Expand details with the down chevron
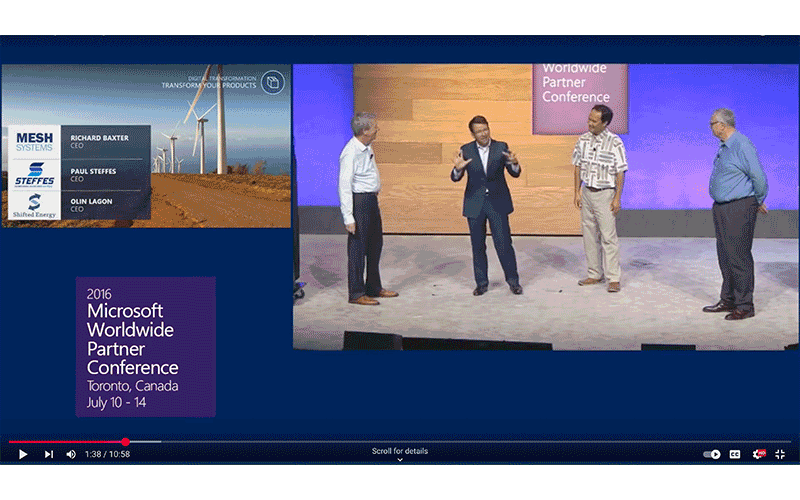This screenshot has height=500, width=800. click(x=399, y=461)
